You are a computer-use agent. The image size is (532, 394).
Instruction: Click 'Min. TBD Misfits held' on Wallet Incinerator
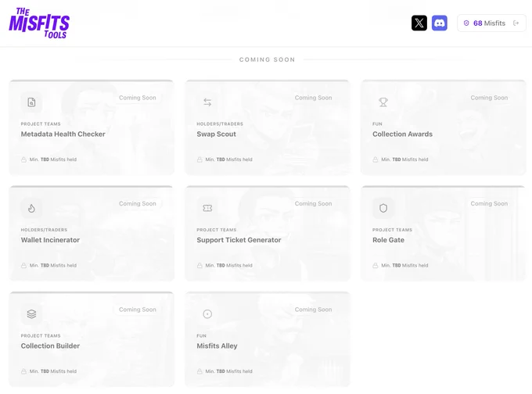pyautogui.click(x=53, y=266)
